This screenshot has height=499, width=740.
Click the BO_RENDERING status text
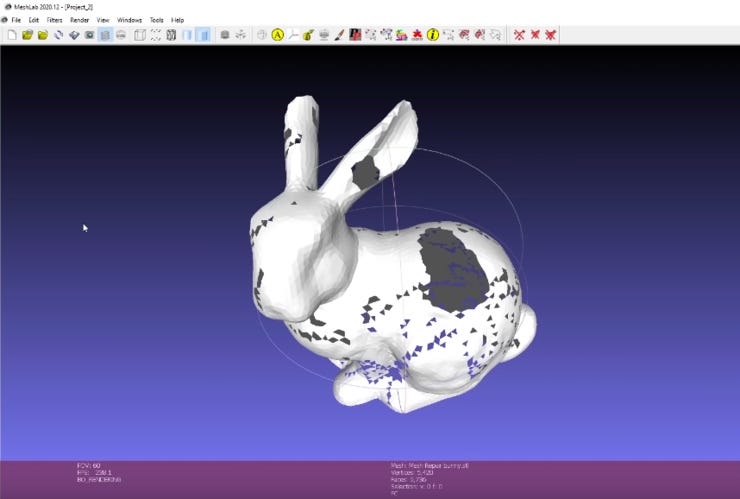point(99,480)
